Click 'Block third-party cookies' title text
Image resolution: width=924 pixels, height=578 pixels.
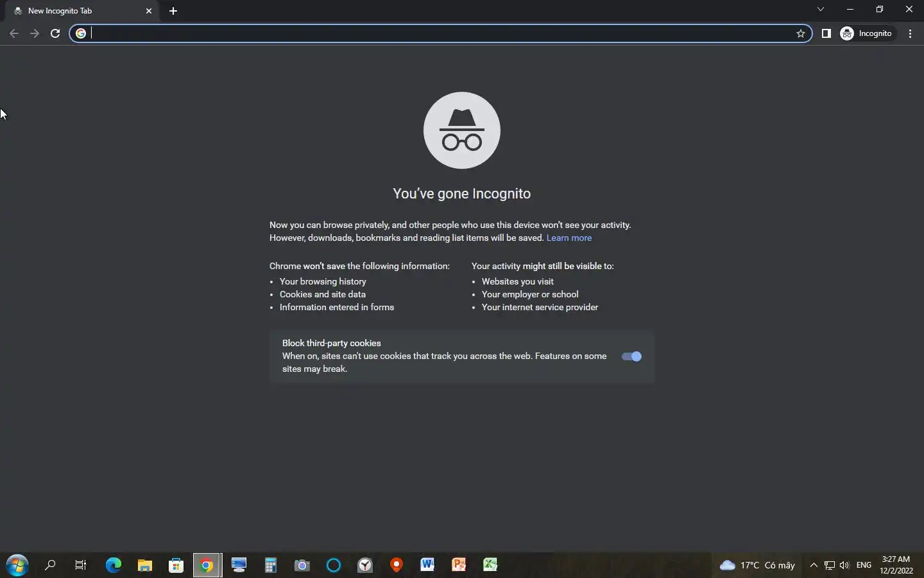[332, 343]
